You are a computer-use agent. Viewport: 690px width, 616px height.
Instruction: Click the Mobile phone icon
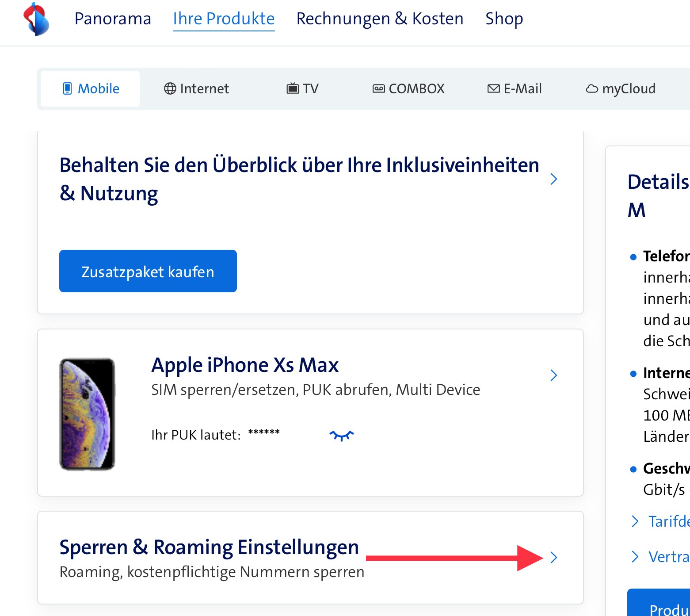pos(67,89)
